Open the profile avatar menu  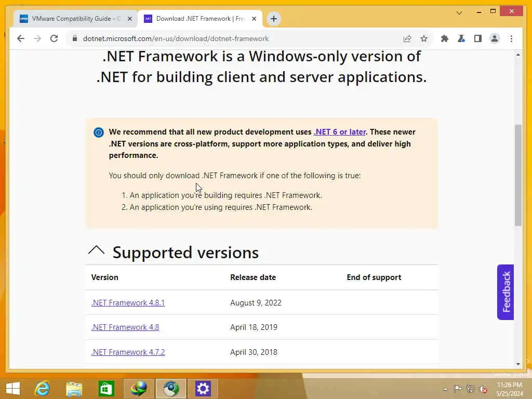[x=495, y=38]
